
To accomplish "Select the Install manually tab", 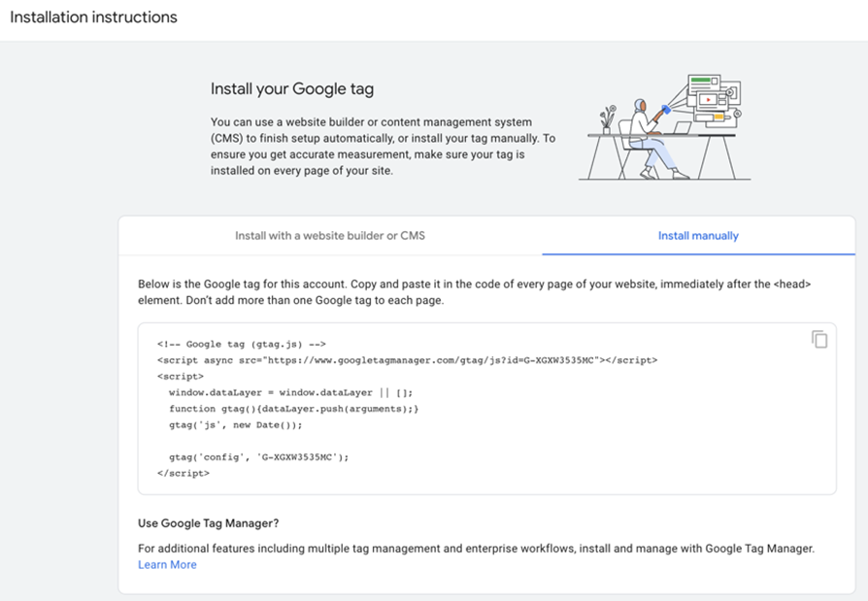I will click(698, 236).
